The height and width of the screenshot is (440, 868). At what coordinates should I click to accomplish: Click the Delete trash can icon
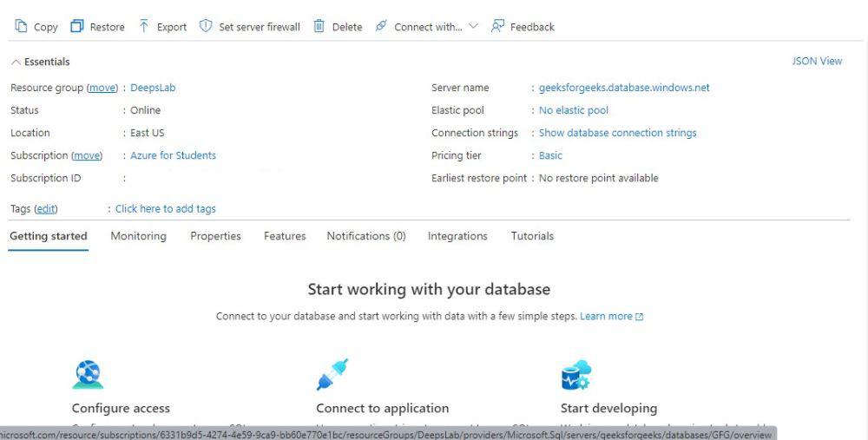(319, 27)
